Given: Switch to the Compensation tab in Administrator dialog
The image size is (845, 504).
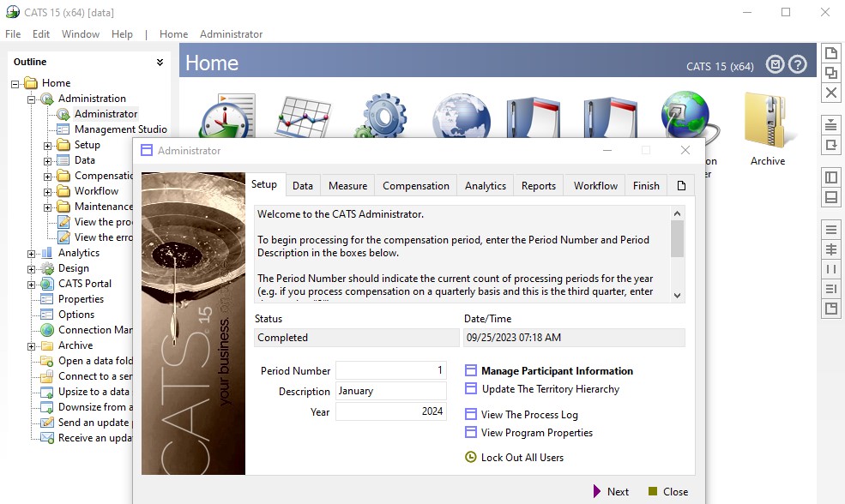Looking at the screenshot, I should pyautogui.click(x=415, y=186).
